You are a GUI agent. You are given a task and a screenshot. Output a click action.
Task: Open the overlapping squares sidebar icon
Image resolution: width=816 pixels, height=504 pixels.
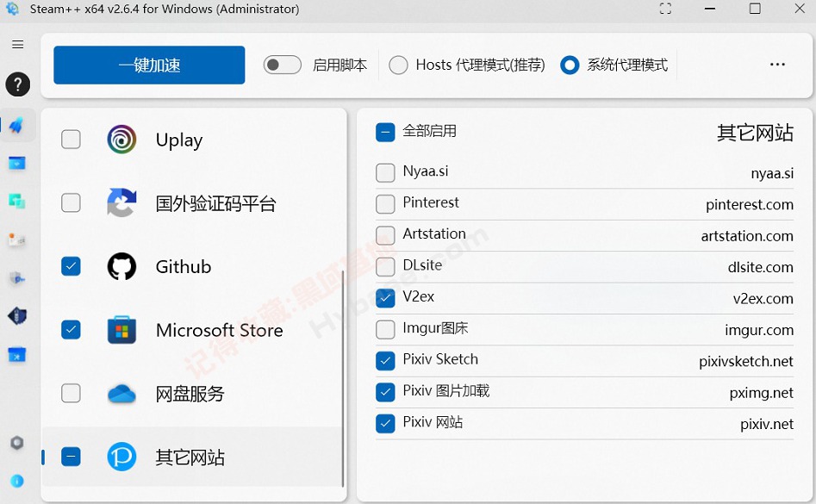pos(16,202)
